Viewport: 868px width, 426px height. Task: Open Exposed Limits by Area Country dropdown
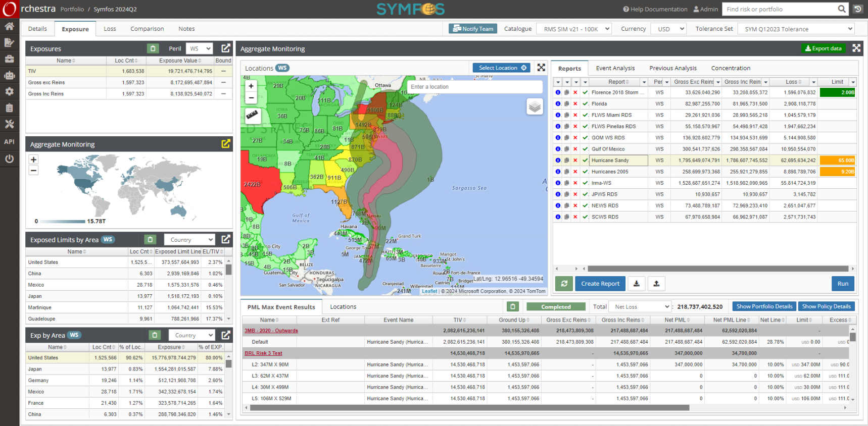(x=190, y=239)
